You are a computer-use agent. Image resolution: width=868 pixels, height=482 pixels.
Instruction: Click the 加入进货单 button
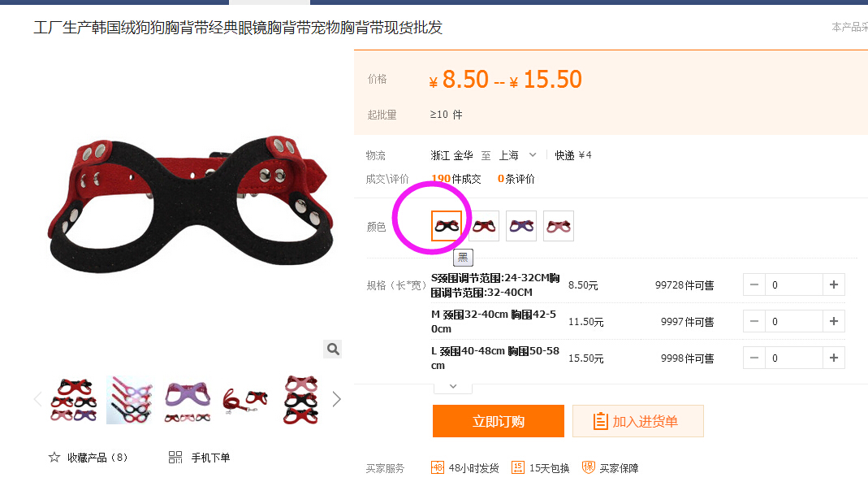click(637, 421)
